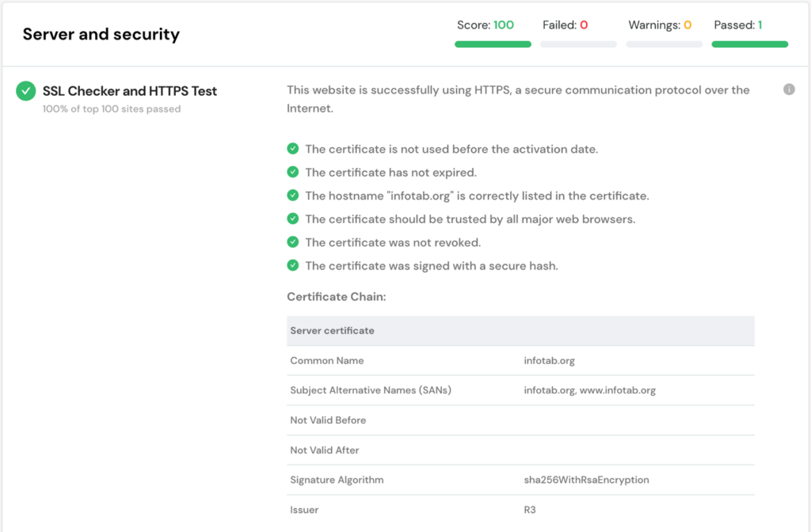Click the 'Signature Algorithm' row label
Viewport: 811px width, 532px height.
click(x=337, y=481)
